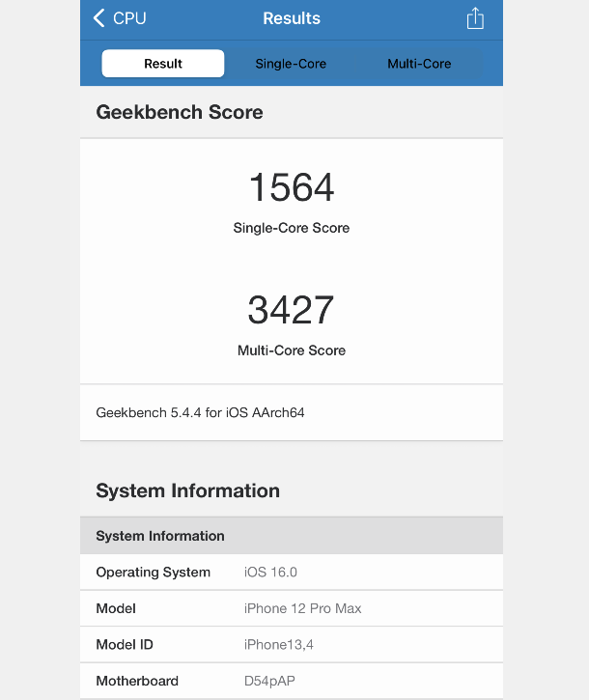The width and height of the screenshot is (589, 700).
Task: Click the 3427 multi-core score value
Action: coord(292,310)
